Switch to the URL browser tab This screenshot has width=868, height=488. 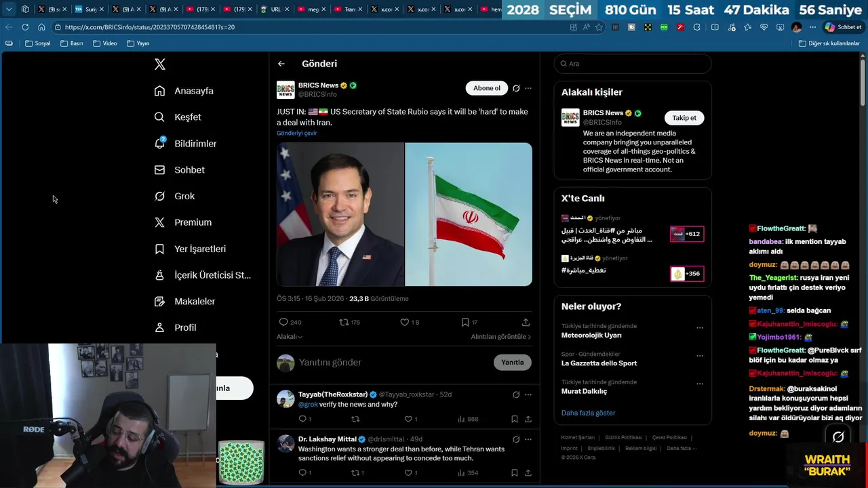[x=275, y=9]
